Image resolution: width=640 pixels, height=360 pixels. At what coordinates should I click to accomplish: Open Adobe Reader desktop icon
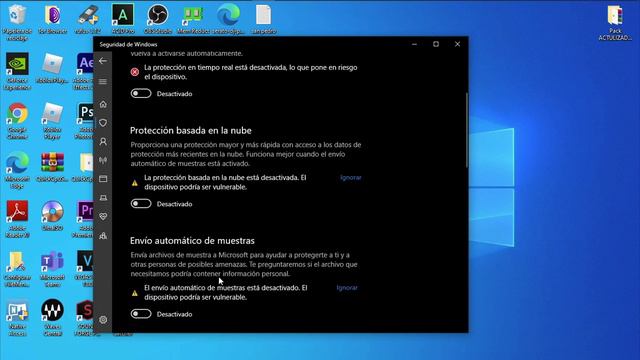17,219
